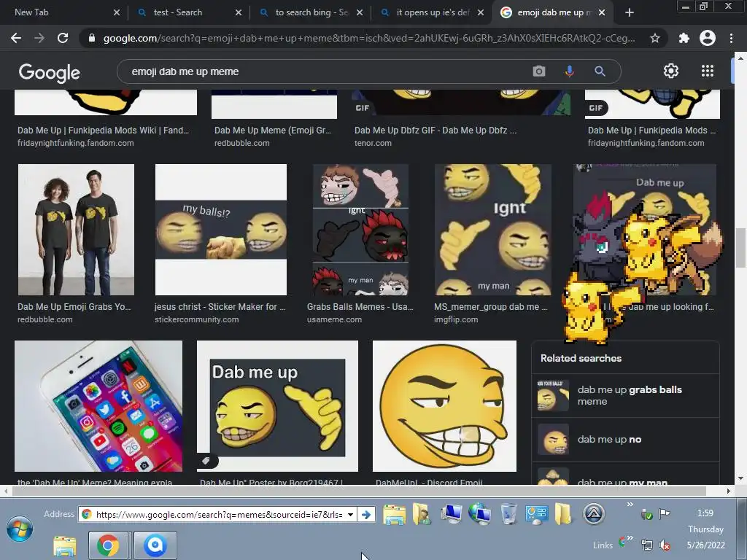Click the browser forward arrow
Image resolution: width=747 pixels, height=560 pixels.
click(x=39, y=38)
